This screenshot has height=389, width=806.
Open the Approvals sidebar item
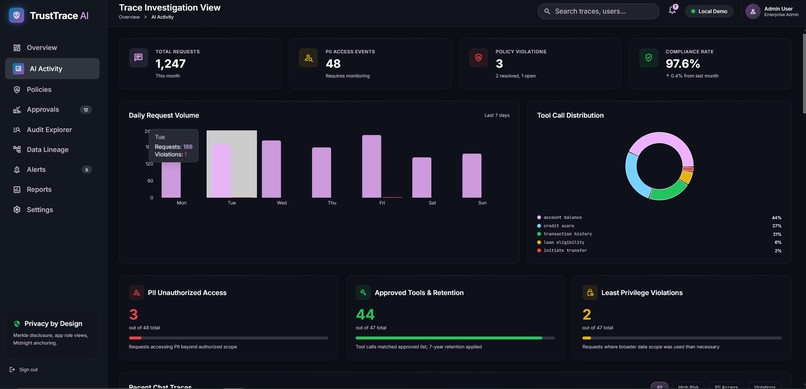pyautogui.click(x=52, y=109)
